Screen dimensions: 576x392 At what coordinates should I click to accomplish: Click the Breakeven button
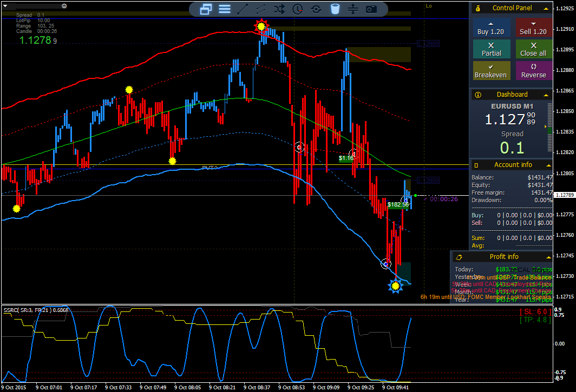point(491,70)
